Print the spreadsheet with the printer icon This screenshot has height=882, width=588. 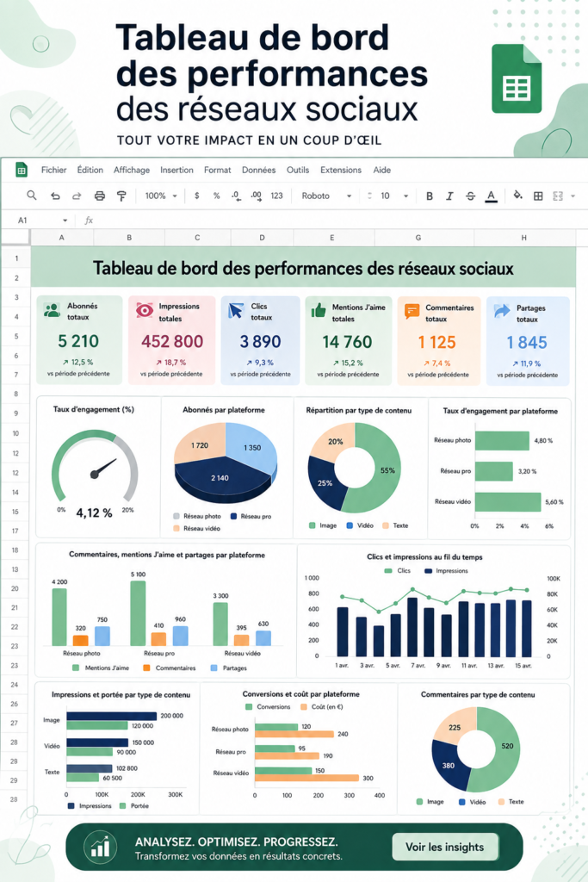tap(100, 196)
